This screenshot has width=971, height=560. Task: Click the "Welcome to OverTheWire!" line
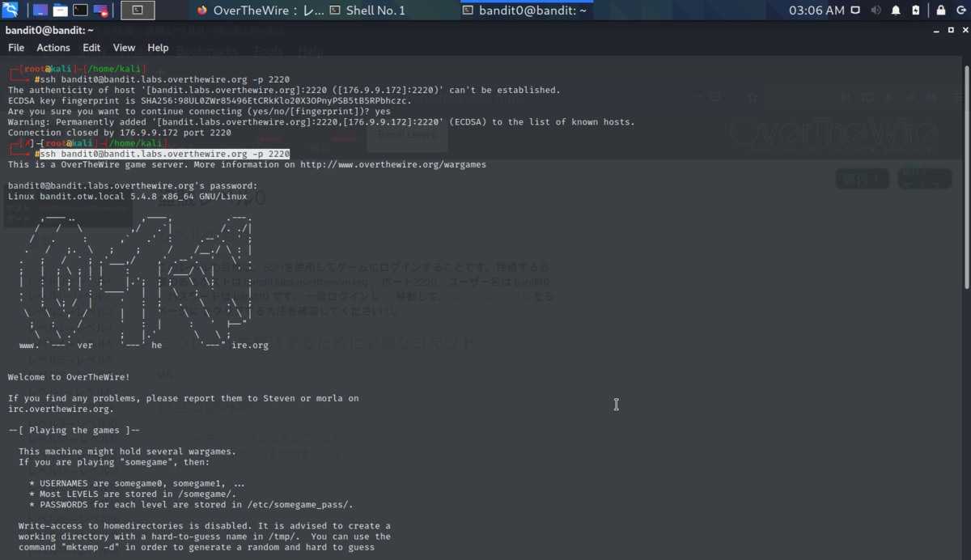tap(69, 376)
